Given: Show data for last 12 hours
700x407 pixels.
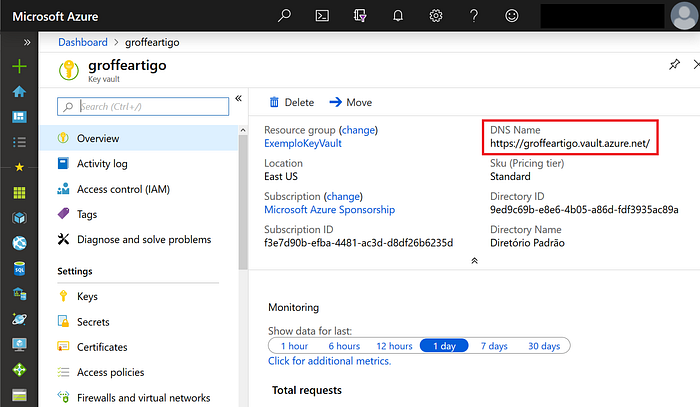Looking at the screenshot, I should 394,346.
